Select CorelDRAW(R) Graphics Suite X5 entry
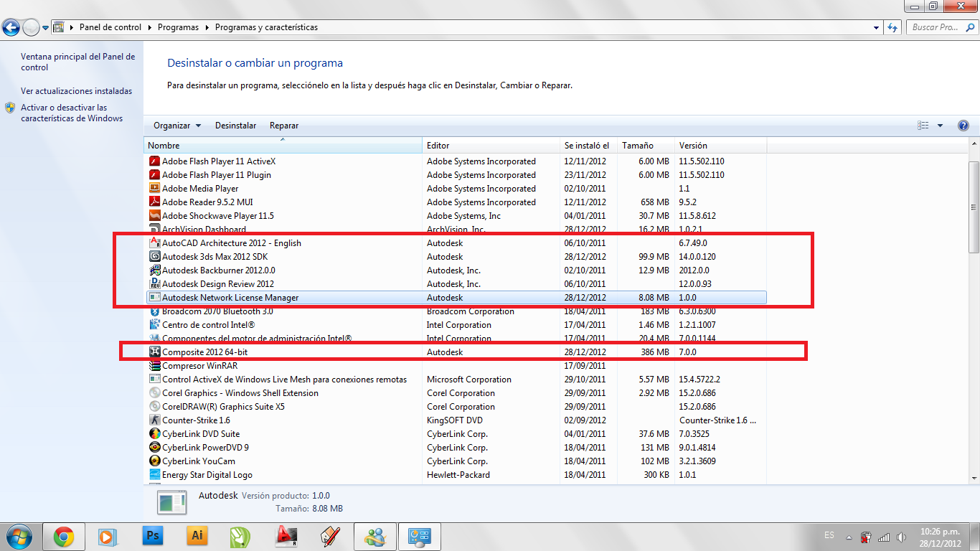Image resolution: width=980 pixels, height=551 pixels. (456, 407)
